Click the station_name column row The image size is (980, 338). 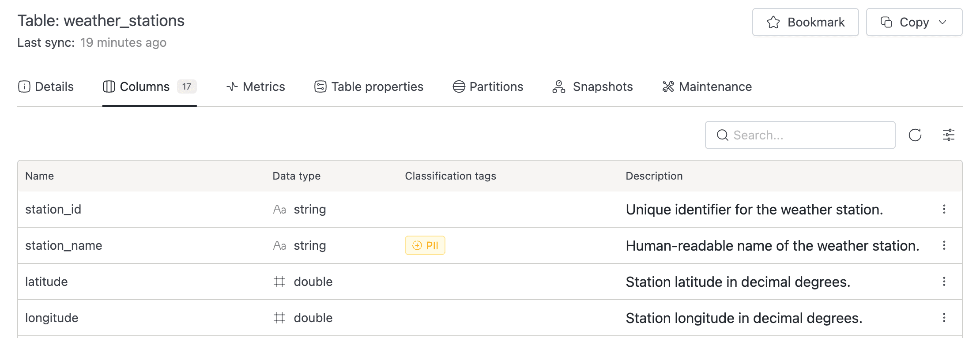coord(64,245)
